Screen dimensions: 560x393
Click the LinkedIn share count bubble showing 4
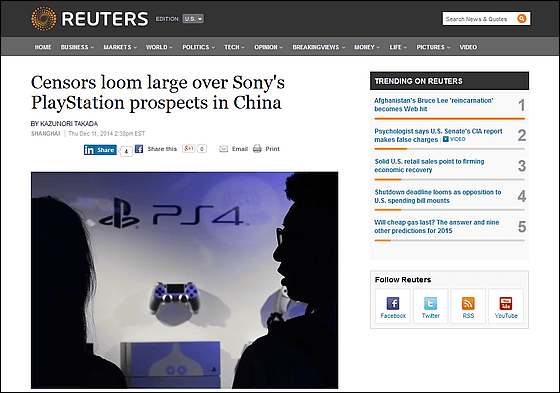[126, 151]
